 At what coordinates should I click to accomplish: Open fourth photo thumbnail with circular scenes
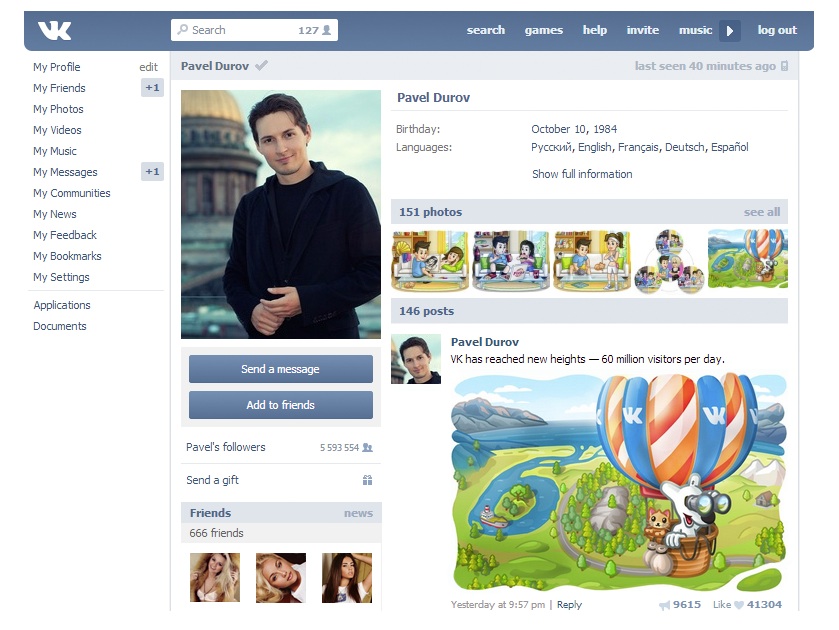pos(669,261)
